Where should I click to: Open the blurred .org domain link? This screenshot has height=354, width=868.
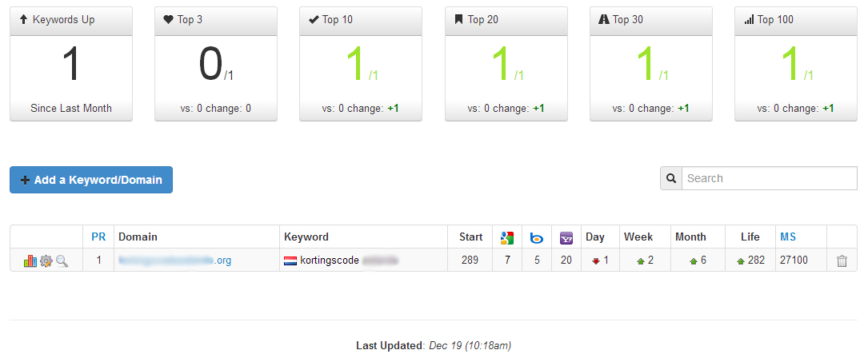click(x=175, y=261)
